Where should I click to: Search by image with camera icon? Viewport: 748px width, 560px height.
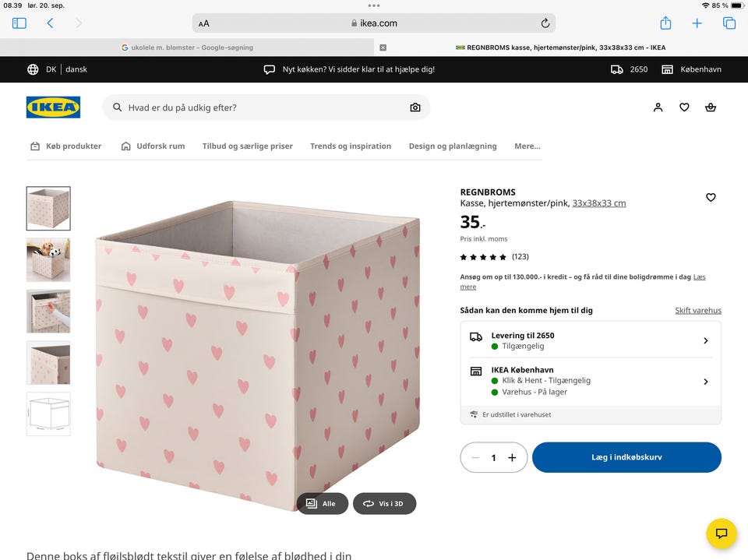415,107
